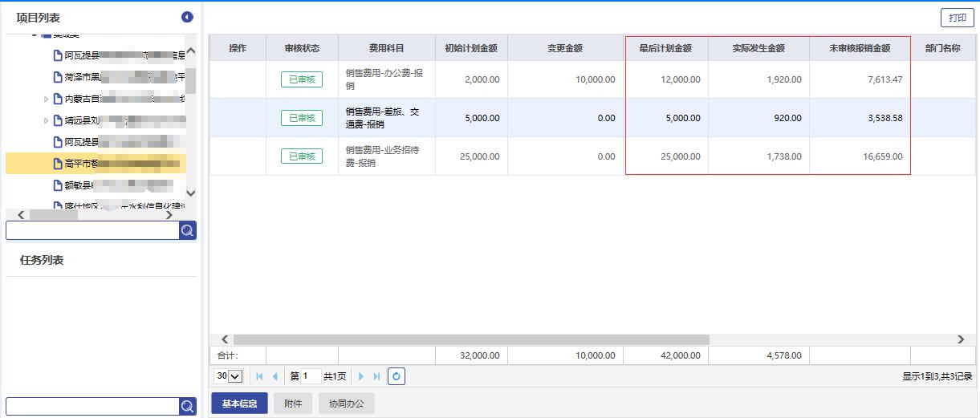Expand the 靖远县 project tree node

coord(47,121)
